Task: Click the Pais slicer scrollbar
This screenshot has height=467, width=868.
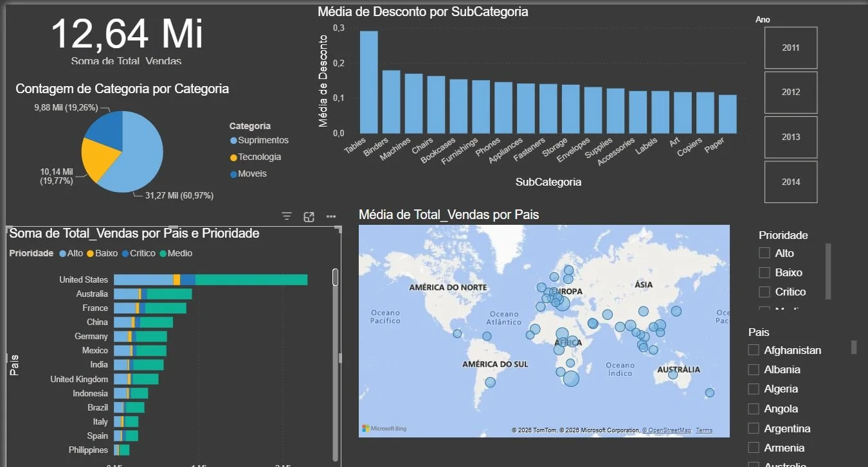Action: (x=854, y=347)
